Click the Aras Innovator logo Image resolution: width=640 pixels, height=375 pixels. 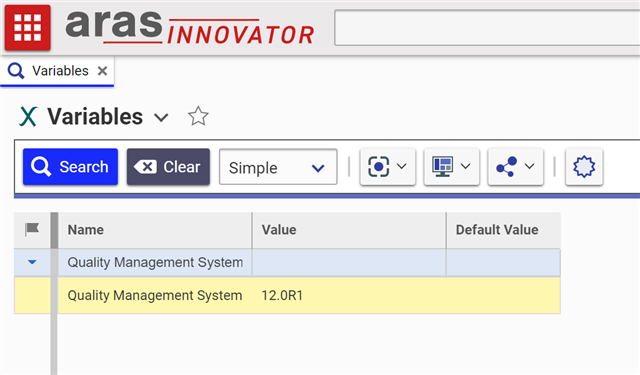click(x=190, y=28)
